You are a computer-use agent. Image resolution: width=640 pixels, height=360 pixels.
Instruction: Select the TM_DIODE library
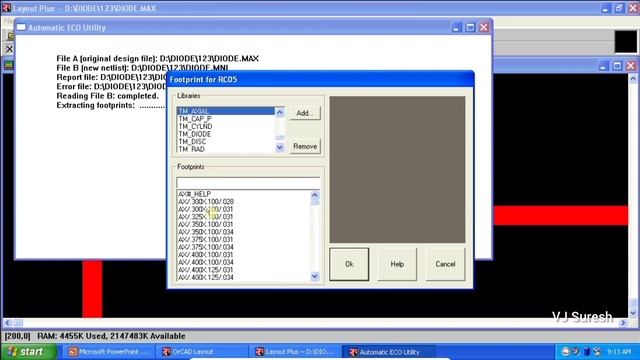coord(226,134)
